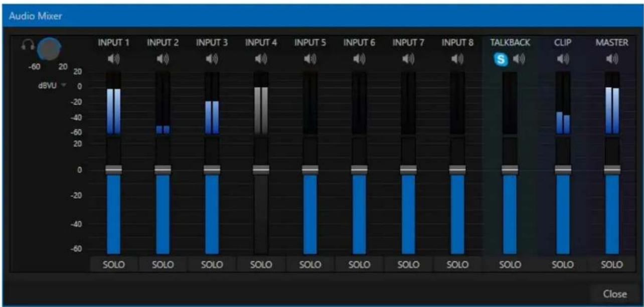The image size is (644, 307).
Task: Solo INPUT 8
Action: pos(457,264)
